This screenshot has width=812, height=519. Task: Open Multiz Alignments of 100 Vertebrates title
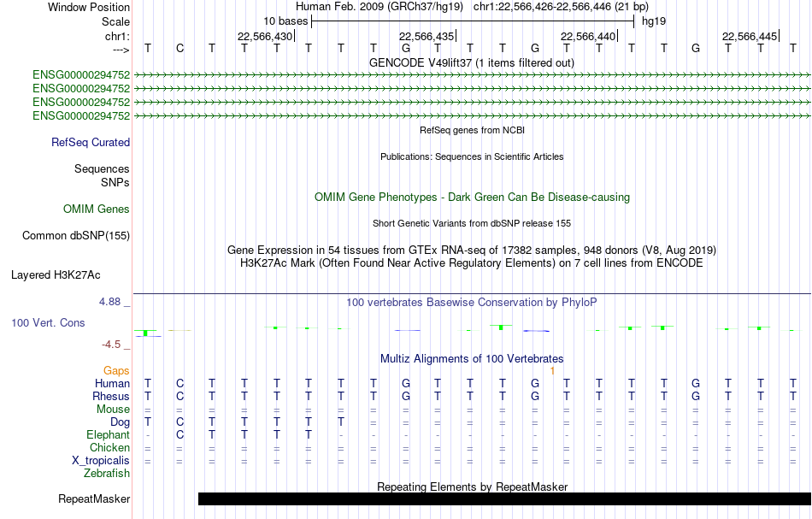click(x=472, y=358)
